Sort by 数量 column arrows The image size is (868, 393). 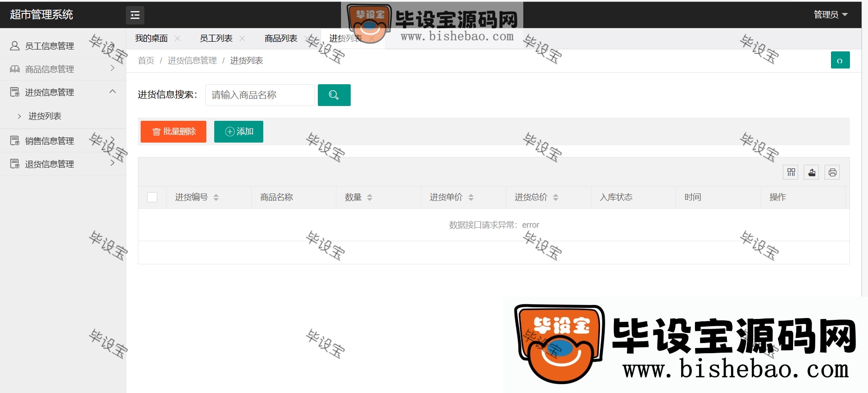370,198
